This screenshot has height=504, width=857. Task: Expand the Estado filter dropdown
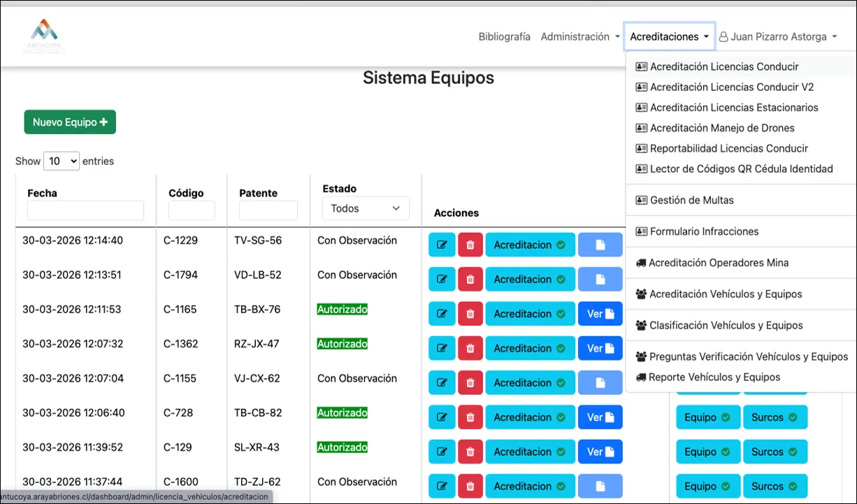point(366,208)
